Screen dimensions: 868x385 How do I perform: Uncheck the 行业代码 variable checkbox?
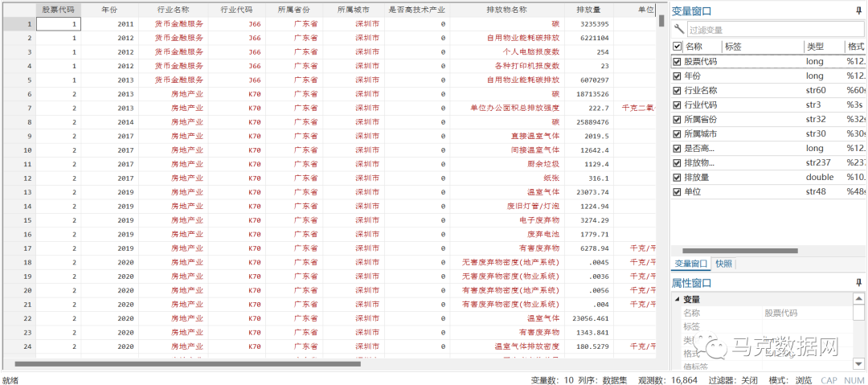[x=677, y=104]
